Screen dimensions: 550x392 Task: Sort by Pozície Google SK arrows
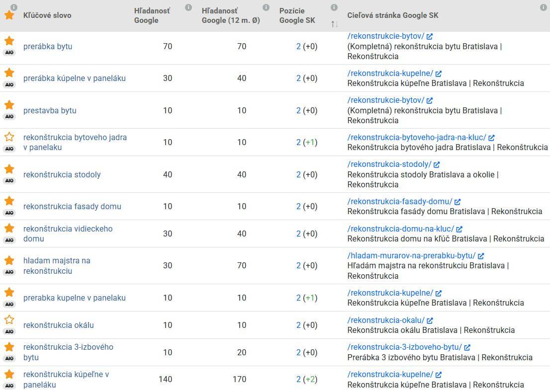334,24
